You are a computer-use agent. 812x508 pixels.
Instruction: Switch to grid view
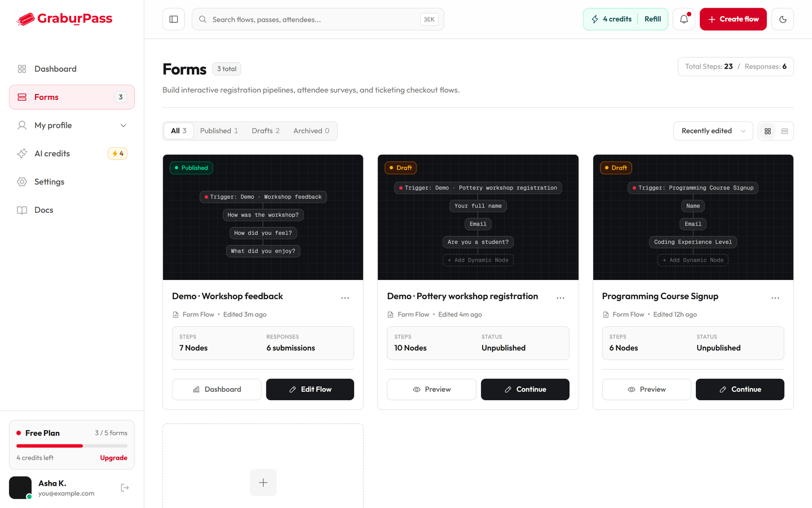click(x=768, y=131)
